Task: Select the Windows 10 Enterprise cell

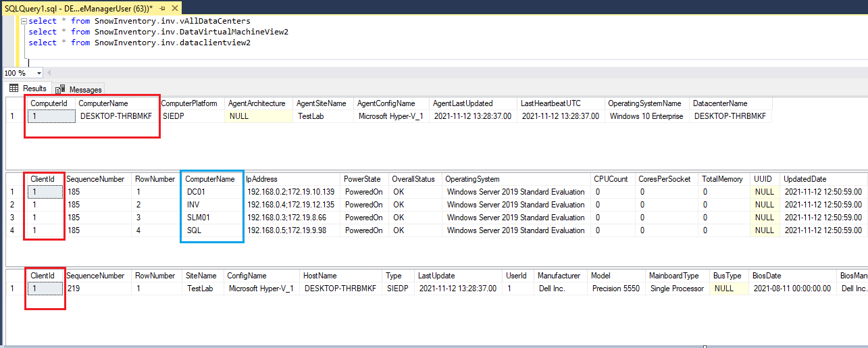Action: pyautogui.click(x=647, y=116)
